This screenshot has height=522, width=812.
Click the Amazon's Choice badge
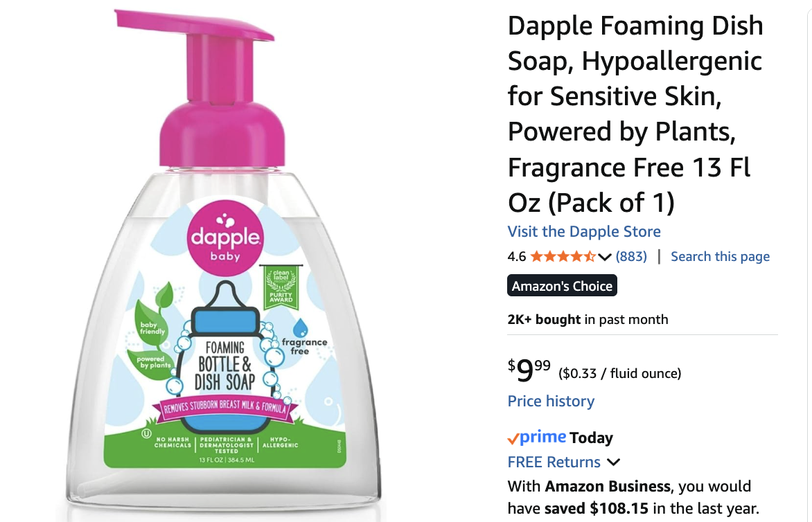click(x=562, y=285)
